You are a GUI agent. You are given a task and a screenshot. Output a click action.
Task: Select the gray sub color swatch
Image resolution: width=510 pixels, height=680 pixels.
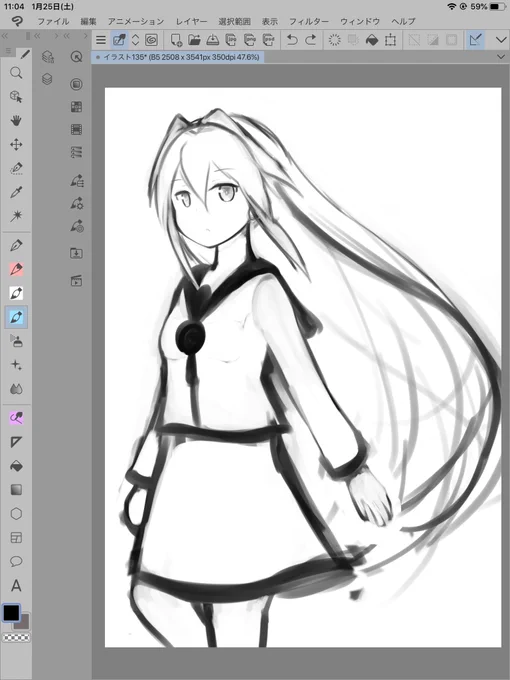22,623
